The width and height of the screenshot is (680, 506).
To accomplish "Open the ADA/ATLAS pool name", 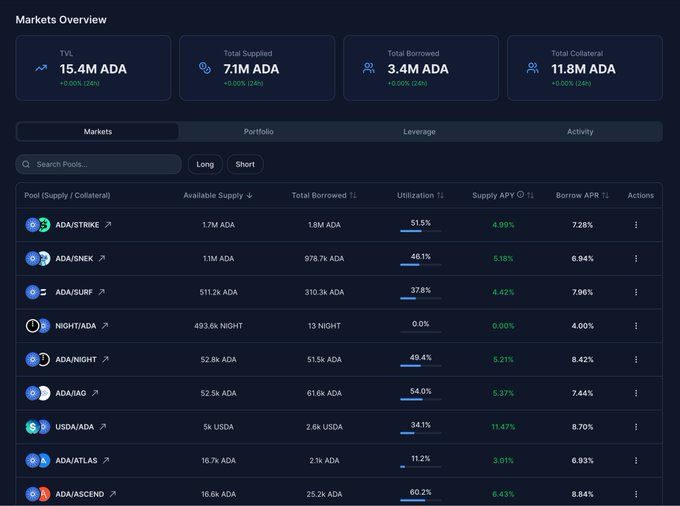I will click(x=76, y=460).
